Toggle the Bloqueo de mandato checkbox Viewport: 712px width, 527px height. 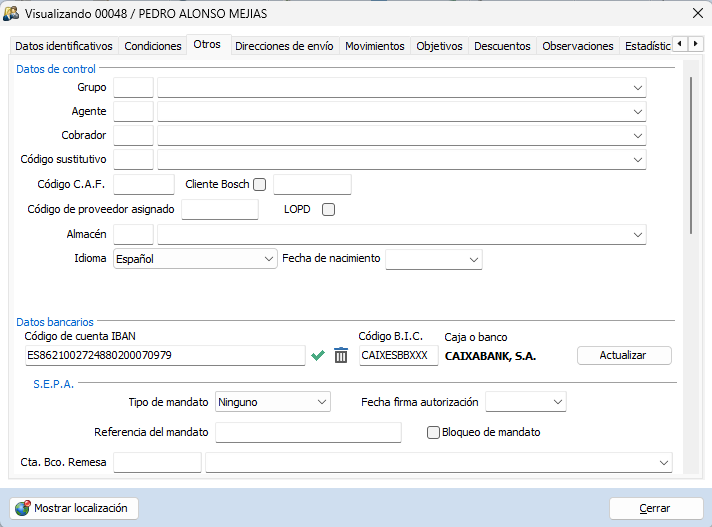coord(433,432)
